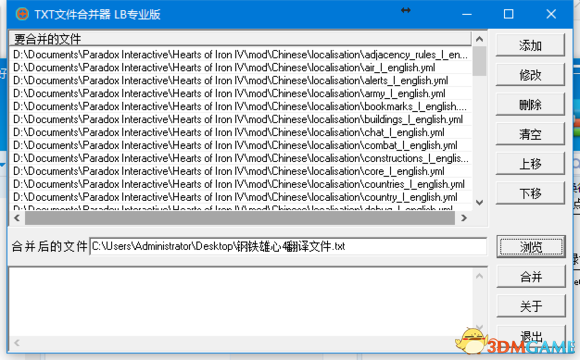The image size is (580, 360).
Task: Click file list scroll left arrow
Action: [17, 218]
